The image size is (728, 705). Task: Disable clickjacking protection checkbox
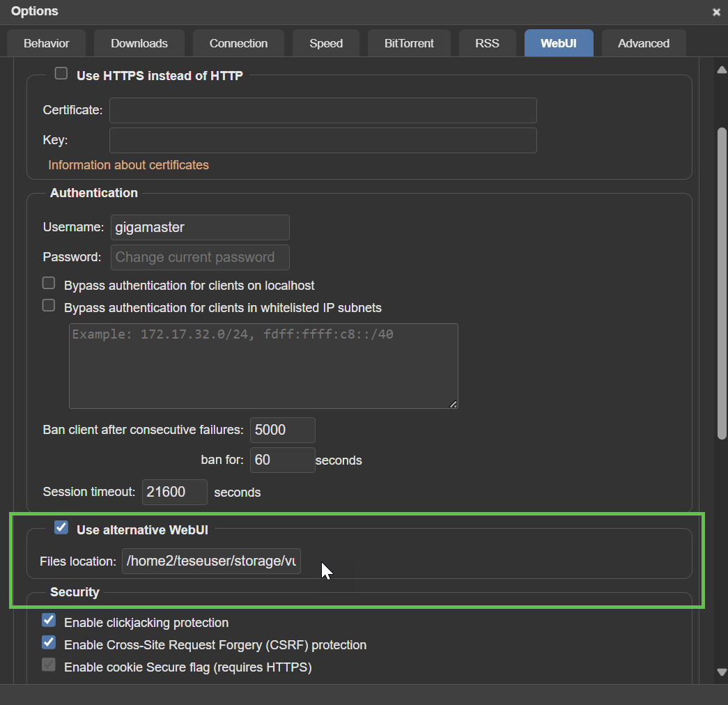point(49,620)
